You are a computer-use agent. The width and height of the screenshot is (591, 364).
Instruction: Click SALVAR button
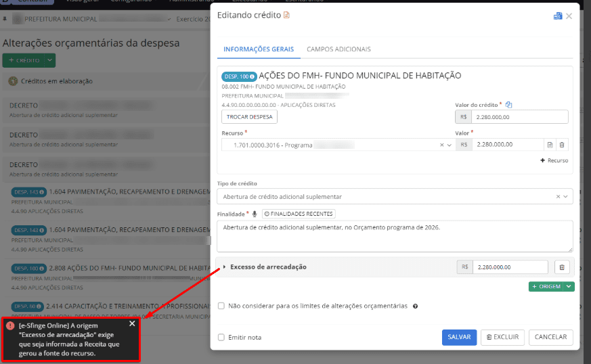(459, 337)
